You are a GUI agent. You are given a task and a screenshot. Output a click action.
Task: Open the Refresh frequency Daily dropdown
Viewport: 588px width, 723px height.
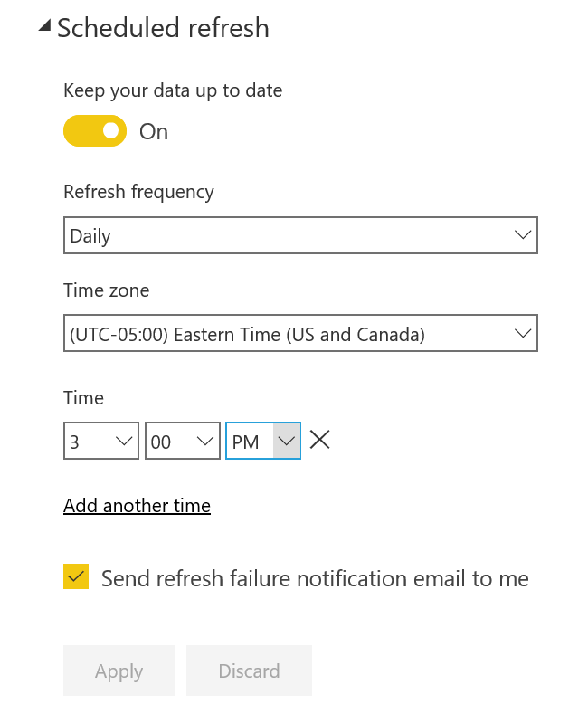click(x=300, y=235)
